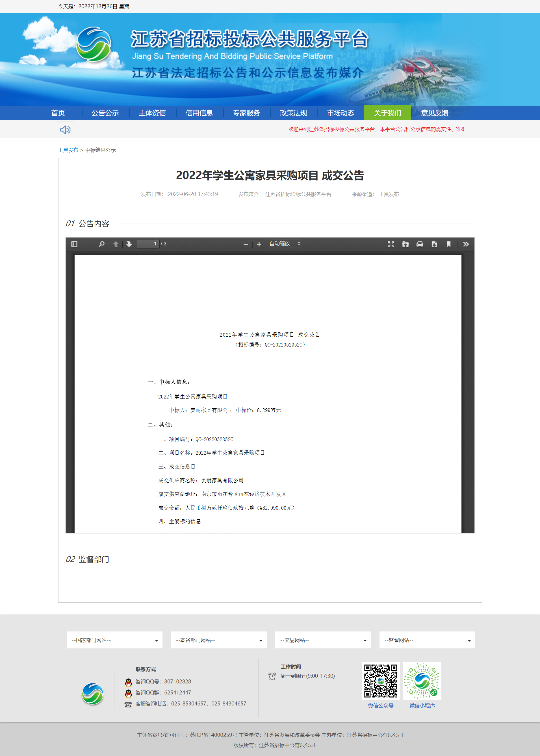Image resolution: width=540 pixels, height=756 pixels.
Task: Click 成交金额 line in the PDF
Action: click(x=226, y=508)
